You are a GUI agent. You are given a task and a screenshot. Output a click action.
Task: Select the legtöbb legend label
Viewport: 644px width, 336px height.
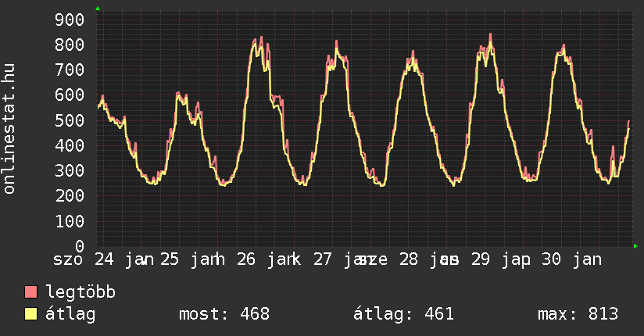point(80,292)
